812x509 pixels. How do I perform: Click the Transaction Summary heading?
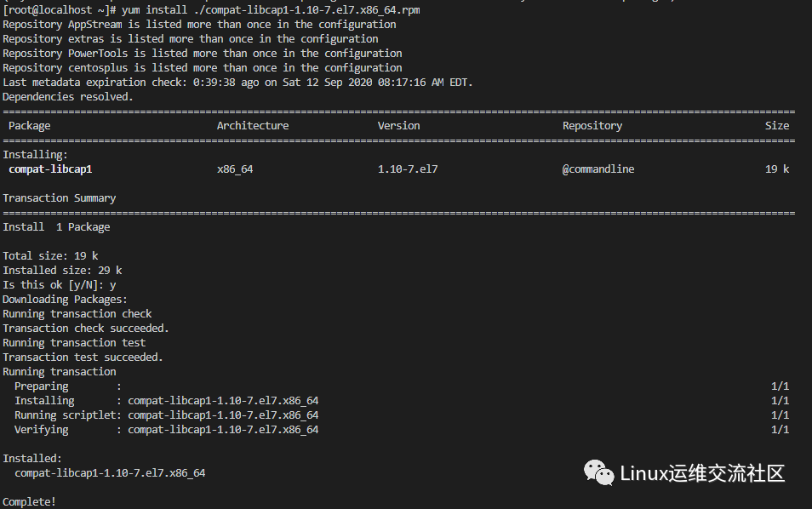[60, 198]
